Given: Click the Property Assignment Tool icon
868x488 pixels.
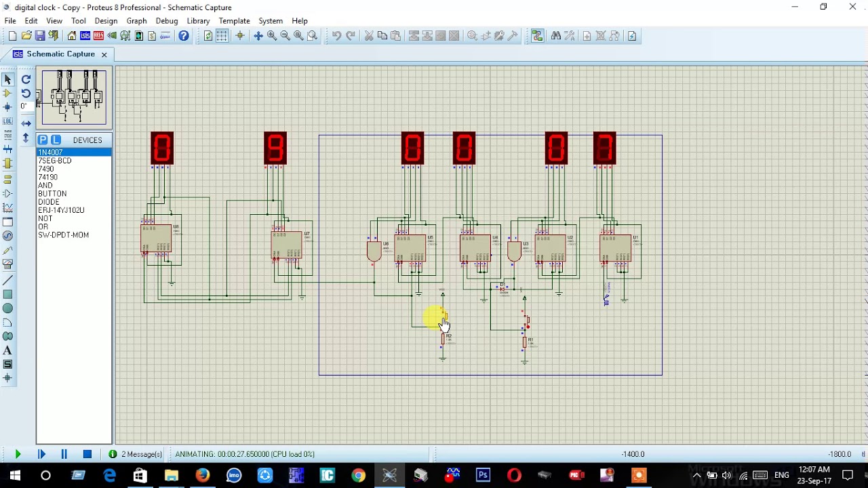Looking at the screenshot, I should click(570, 36).
